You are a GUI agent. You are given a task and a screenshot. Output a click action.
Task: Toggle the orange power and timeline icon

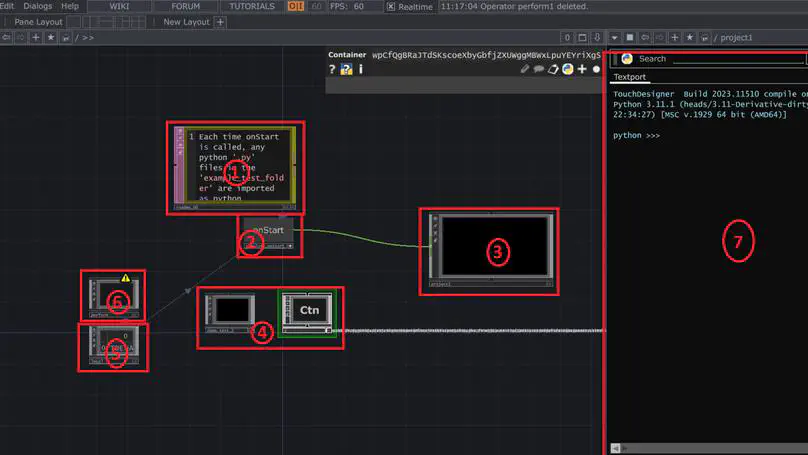[296, 7]
